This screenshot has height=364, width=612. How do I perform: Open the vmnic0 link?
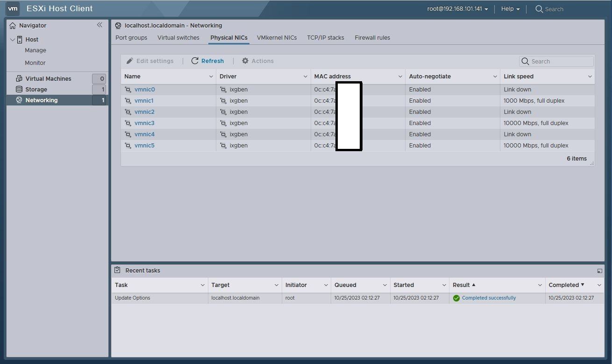point(144,90)
